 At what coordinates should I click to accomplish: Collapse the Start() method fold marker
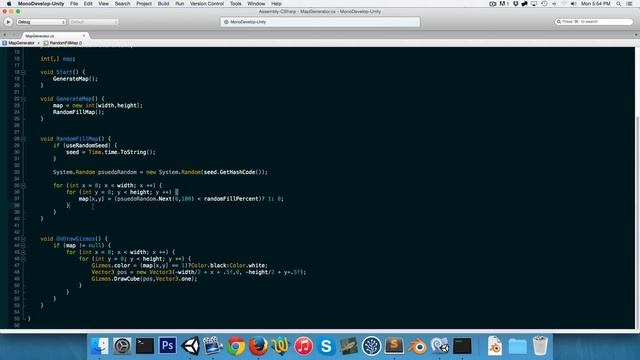(x=23, y=72)
